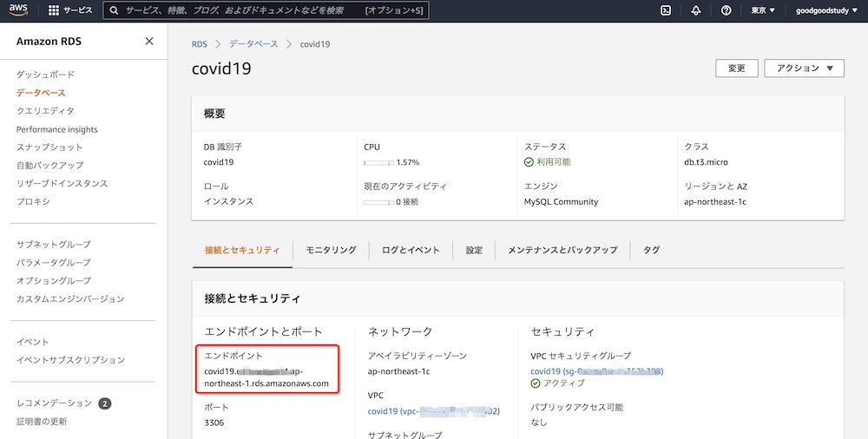Switch to the ログとイベント tab
Viewport: 868px width, 439px height.
pyautogui.click(x=411, y=250)
